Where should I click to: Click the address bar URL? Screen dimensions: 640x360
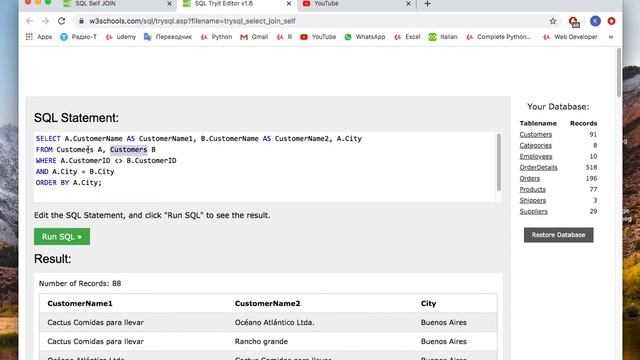192,21
